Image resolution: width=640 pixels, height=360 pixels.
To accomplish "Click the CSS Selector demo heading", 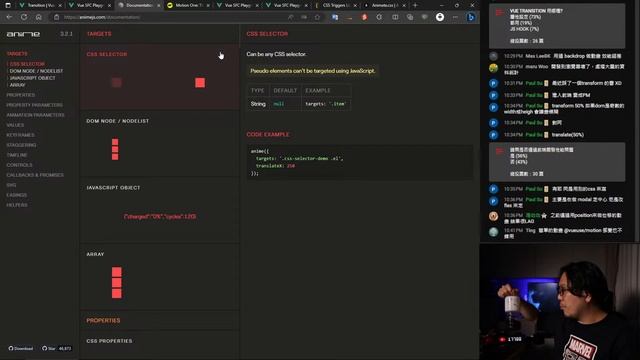I will point(107,54).
